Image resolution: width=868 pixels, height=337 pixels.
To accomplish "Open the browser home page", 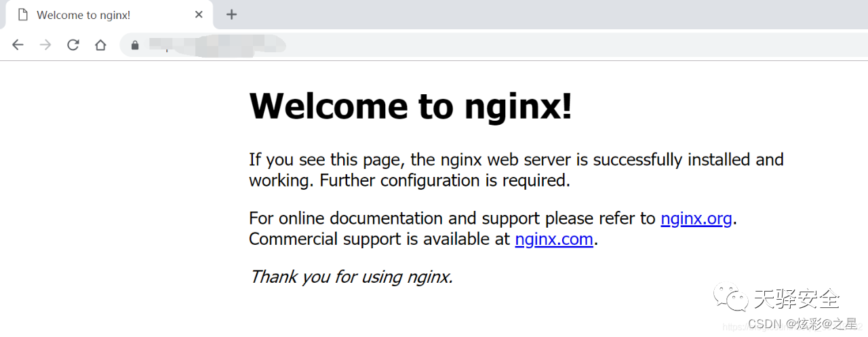I will 100,45.
